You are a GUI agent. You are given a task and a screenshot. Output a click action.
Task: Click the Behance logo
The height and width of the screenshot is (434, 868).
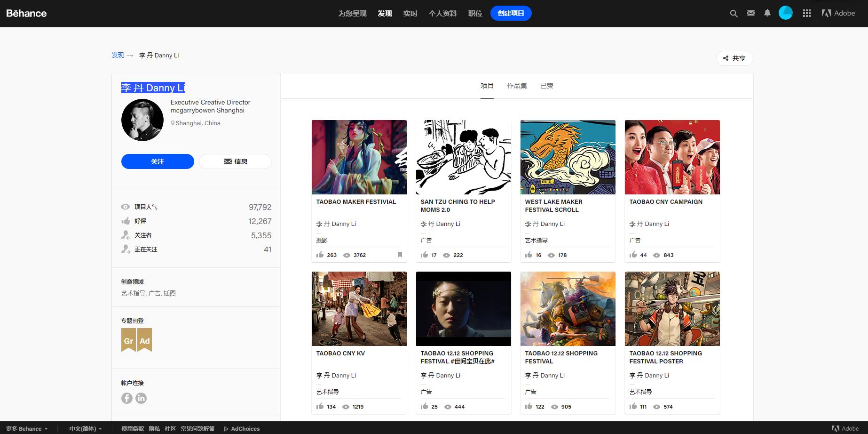pos(26,13)
